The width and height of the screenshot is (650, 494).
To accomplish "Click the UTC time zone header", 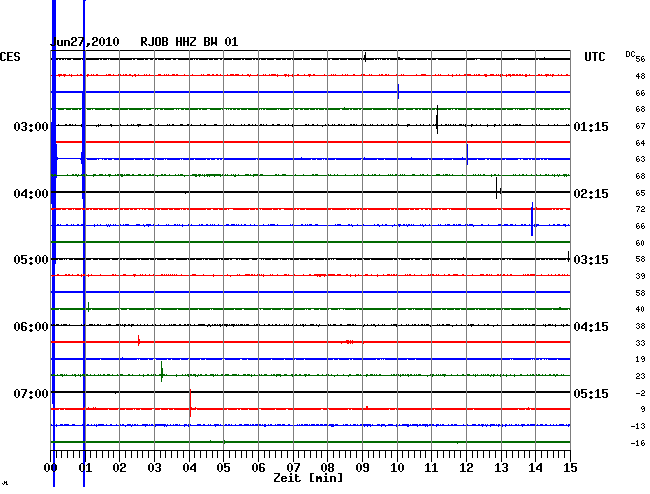I will [594, 57].
